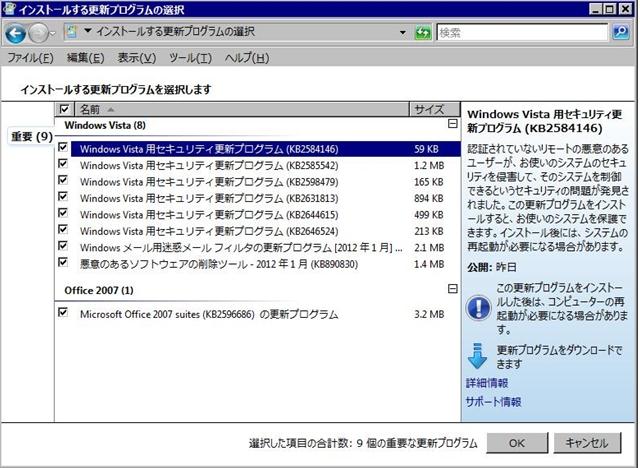This screenshot has height=468, width=640.
Task: Uncheck the KB890830 removal tool checkbox
Action: (x=63, y=262)
